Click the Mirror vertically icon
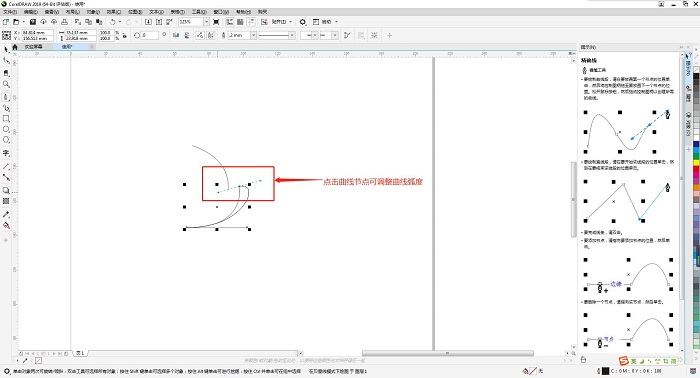Screen dimensions: 700x378 coord(187,35)
